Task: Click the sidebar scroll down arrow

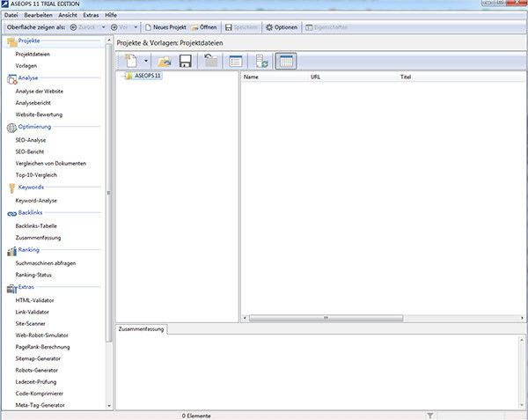Action: pyautogui.click(x=109, y=406)
